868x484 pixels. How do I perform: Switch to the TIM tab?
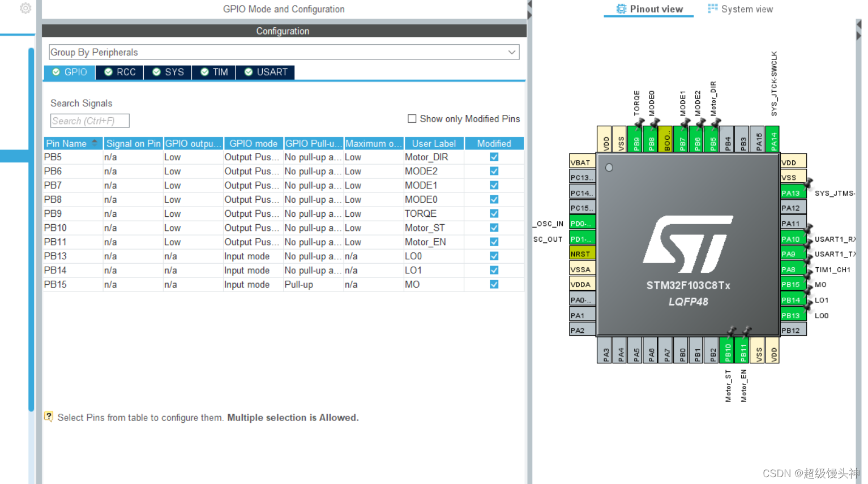214,72
